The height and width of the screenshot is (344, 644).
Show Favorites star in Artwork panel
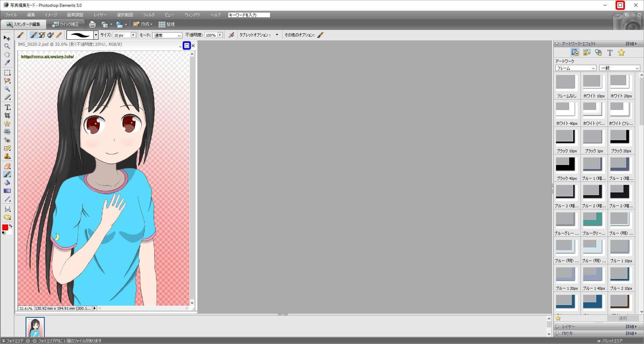tap(621, 53)
